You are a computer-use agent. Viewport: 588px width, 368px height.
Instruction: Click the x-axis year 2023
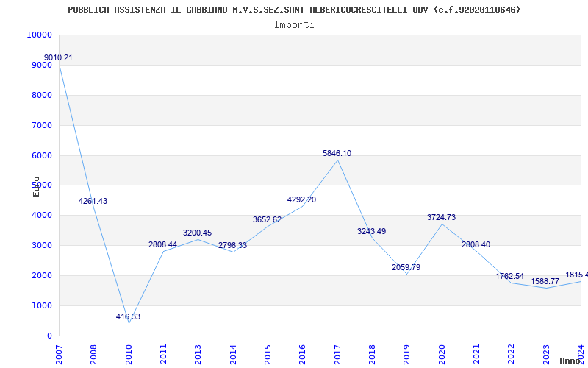(546, 355)
